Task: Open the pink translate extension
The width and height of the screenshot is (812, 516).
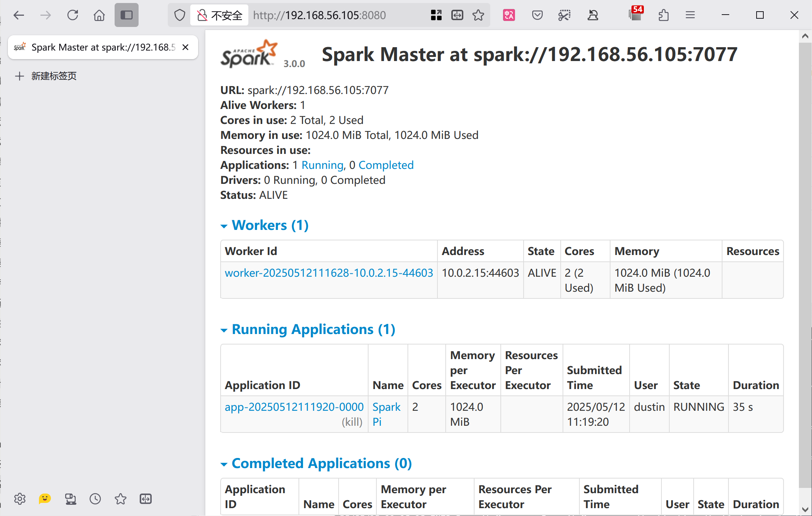Action: click(509, 15)
